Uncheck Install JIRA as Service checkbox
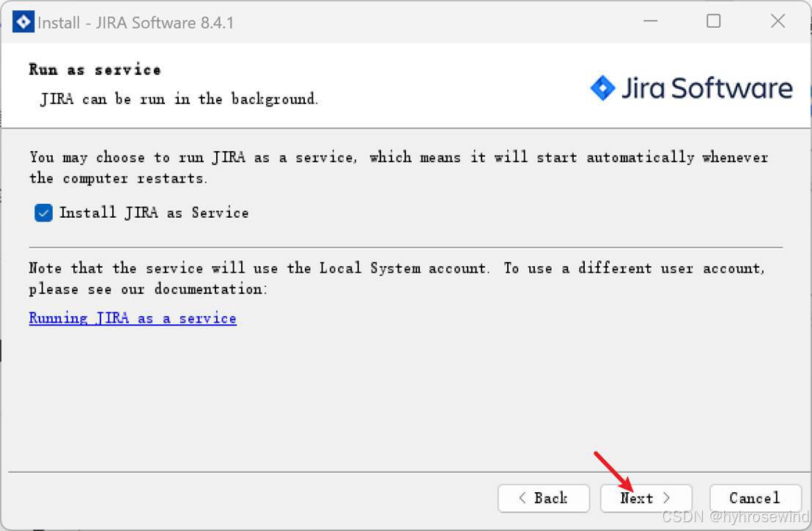Screen dimensions: 812x531 [43, 213]
